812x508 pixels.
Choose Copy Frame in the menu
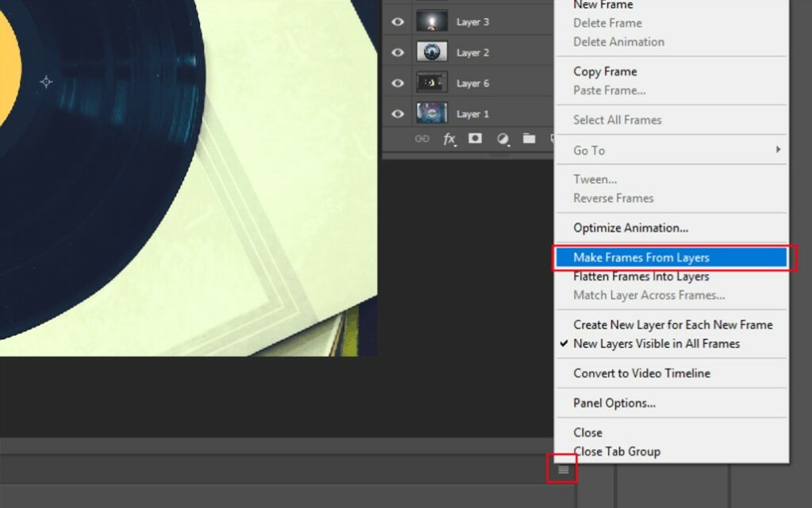point(605,71)
